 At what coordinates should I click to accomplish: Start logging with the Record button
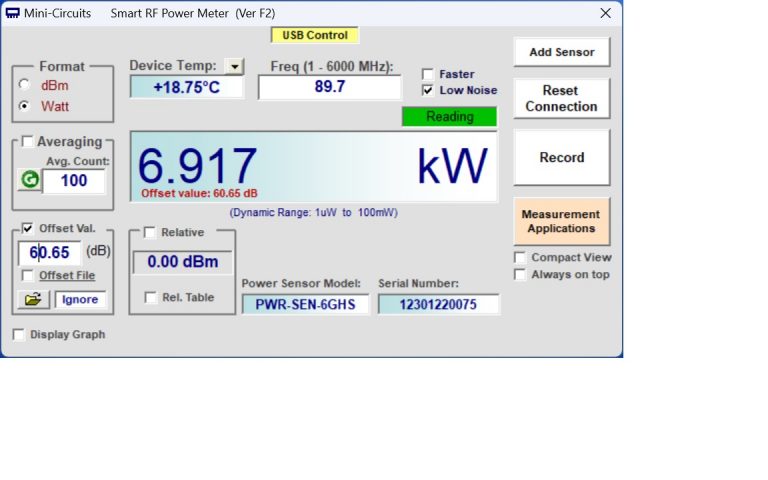(561, 157)
